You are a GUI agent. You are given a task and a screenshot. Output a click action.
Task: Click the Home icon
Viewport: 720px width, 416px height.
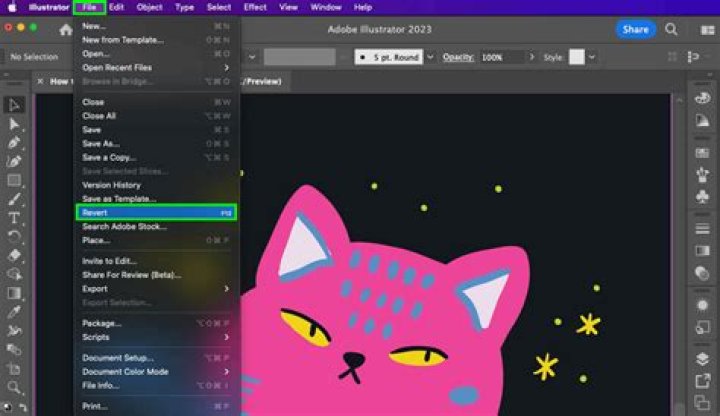(66, 30)
